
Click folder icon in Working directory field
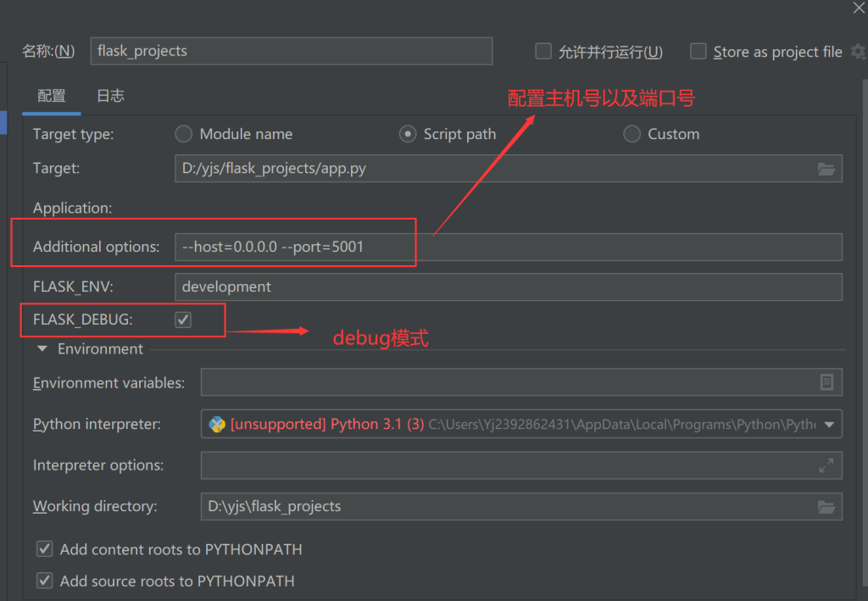pos(826,507)
